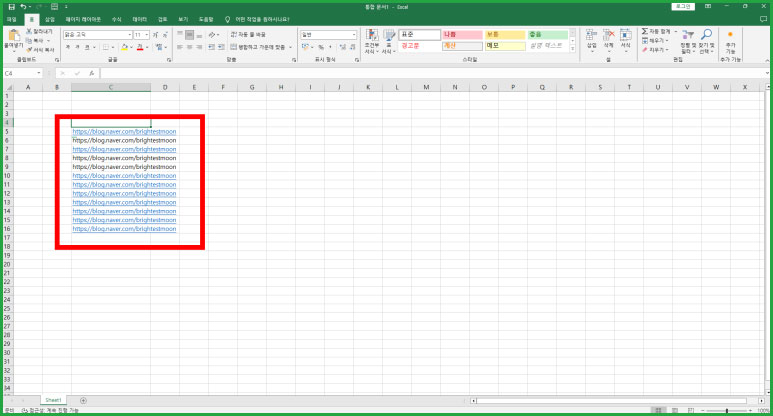Click the red font color button
This screenshot has height=416, width=773.
tap(140, 47)
